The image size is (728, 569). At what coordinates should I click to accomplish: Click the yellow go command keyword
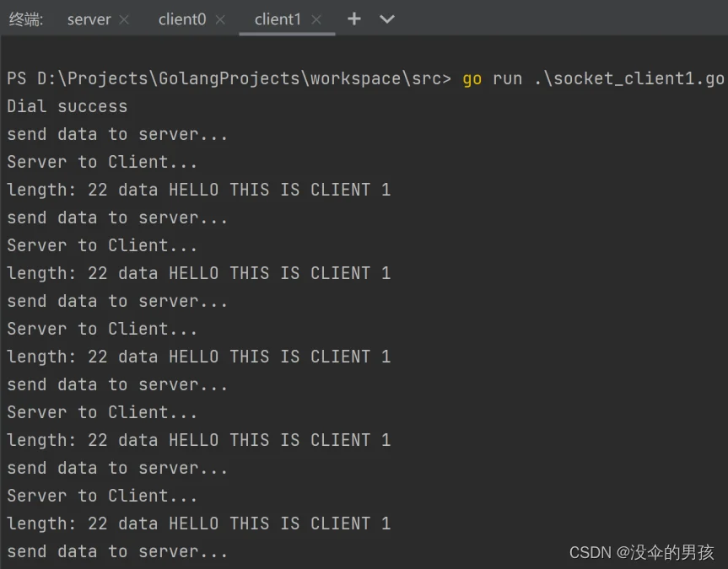(x=472, y=79)
